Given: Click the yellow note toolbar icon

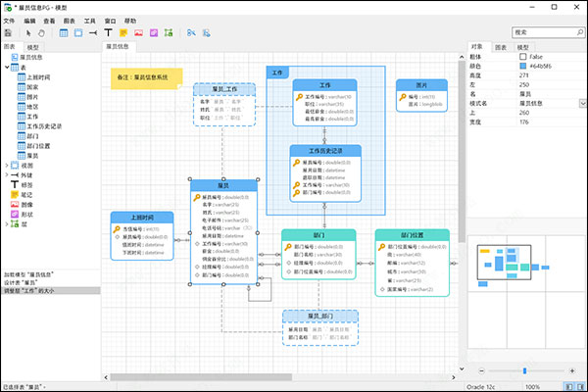Looking at the screenshot, I should (x=123, y=33).
